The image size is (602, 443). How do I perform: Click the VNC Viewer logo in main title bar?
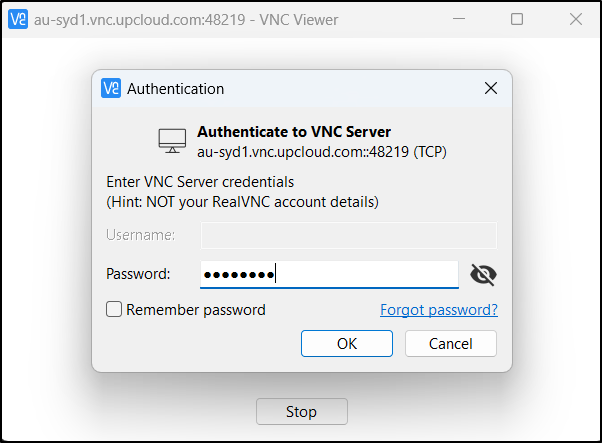(x=18, y=19)
